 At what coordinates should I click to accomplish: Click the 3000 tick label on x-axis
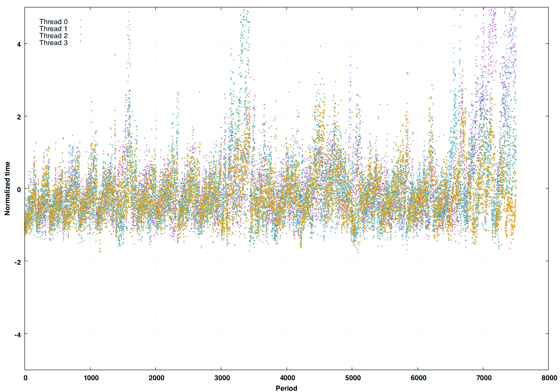point(221,378)
